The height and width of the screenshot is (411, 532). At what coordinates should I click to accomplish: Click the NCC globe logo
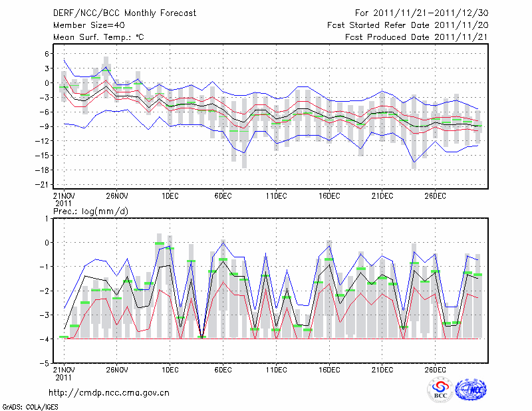[x=470, y=390]
